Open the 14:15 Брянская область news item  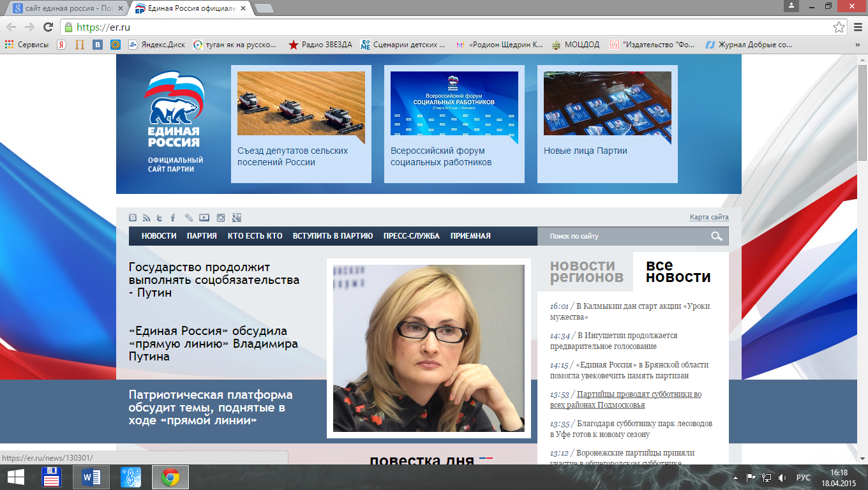point(629,370)
